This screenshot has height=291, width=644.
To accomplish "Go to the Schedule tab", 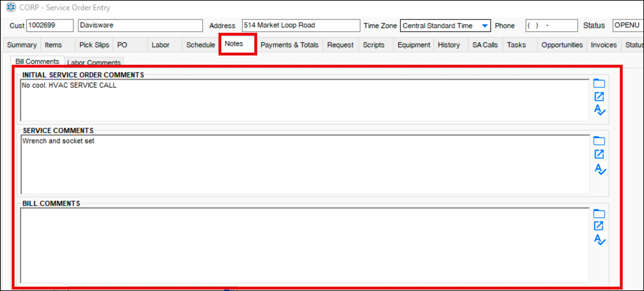I will coord(200,45).
